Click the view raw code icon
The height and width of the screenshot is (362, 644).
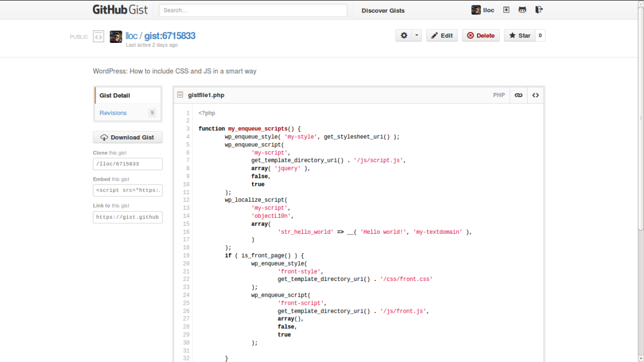536,95
